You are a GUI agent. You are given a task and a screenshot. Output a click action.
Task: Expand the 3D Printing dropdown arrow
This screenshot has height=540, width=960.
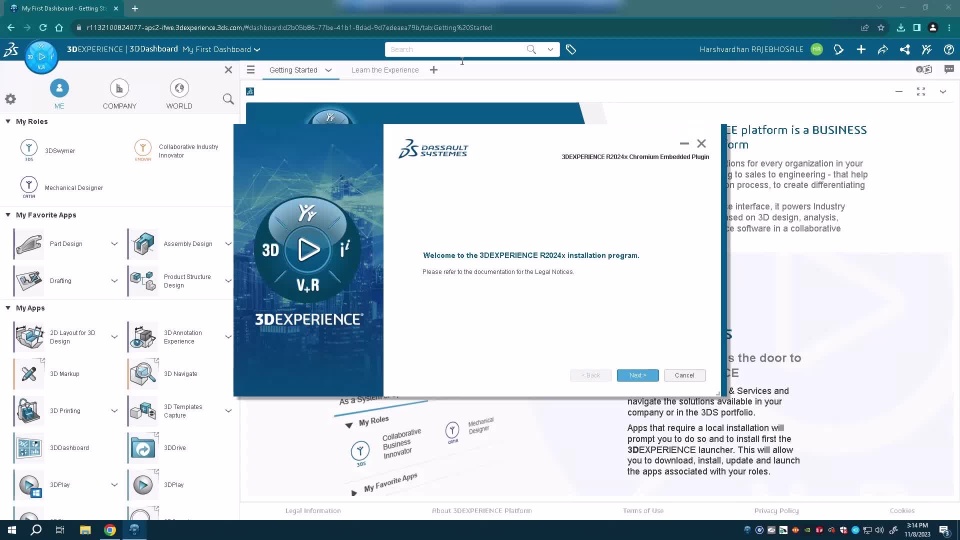[114, 411]
